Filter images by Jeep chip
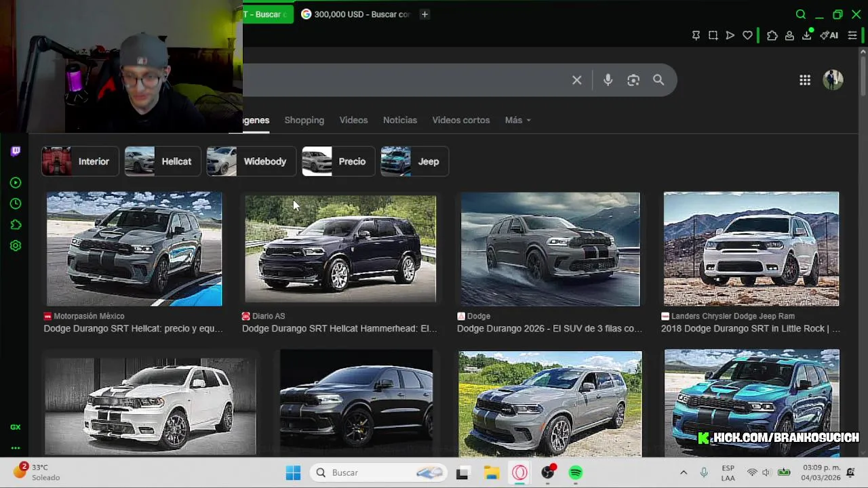 click(x=414, y=161)
